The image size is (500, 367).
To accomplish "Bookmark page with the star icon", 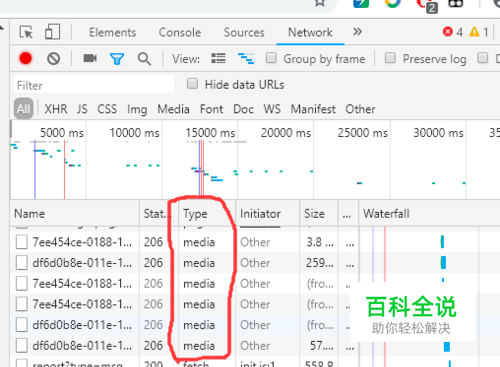I will (x=320, y=3).
